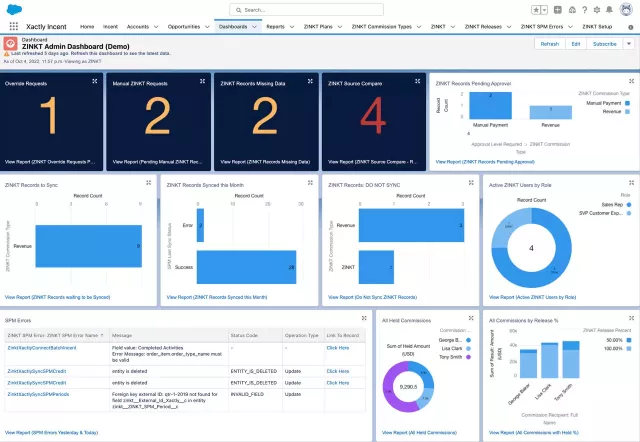
Task: Expand the ZINKT Records to Sync widget
Action: 149,182
